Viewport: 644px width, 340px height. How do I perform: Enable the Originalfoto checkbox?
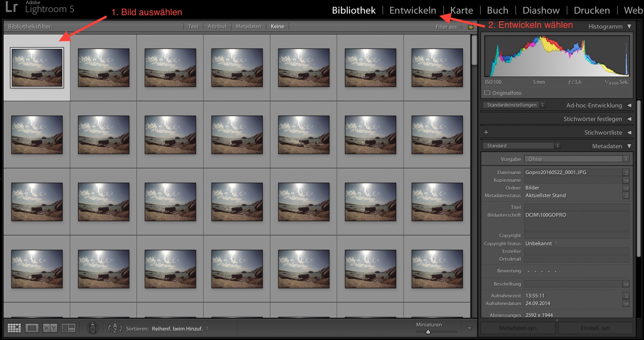coord(487,93)
